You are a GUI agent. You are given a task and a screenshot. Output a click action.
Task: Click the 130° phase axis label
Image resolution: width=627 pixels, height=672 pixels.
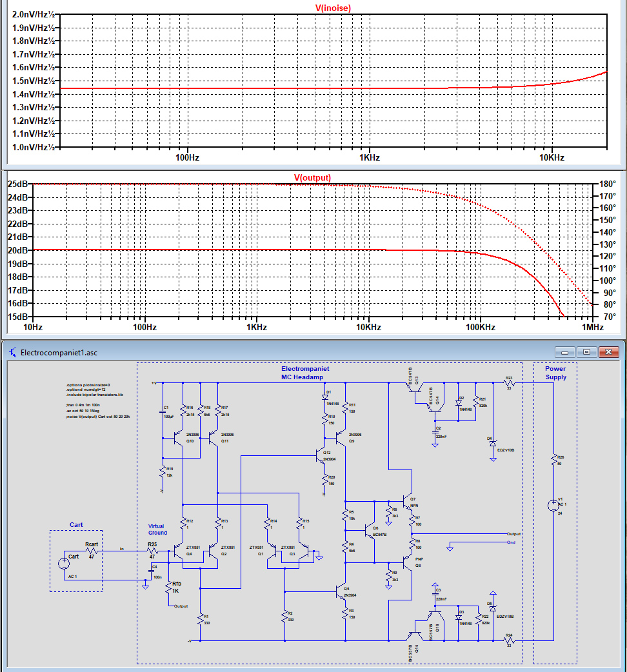click(608, 244)
